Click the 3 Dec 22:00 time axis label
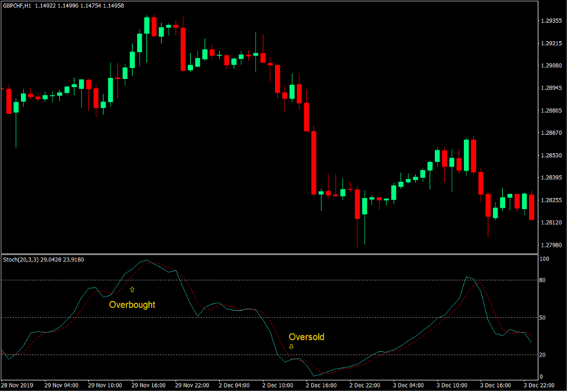 pyautogui.click(x=538, y=384)
